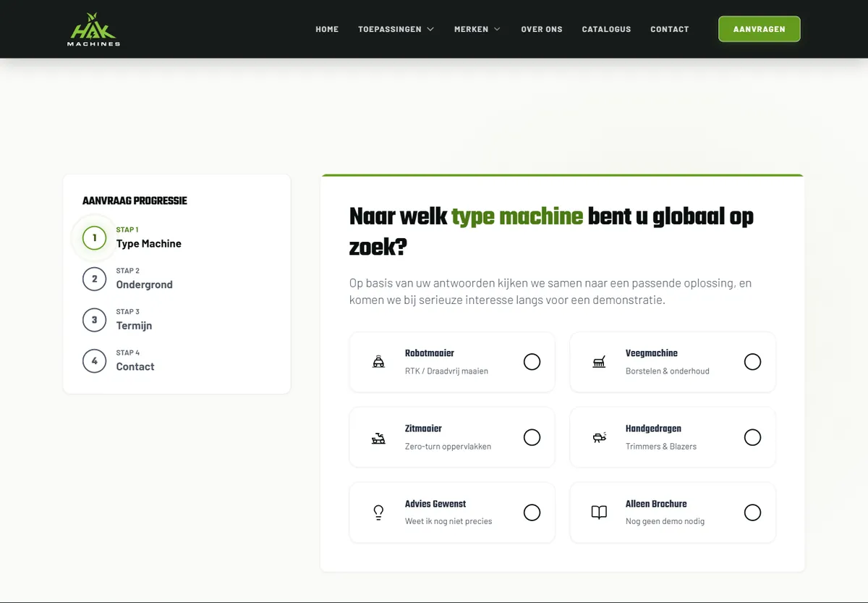Click the open book brochure icon
This screenshot has width=868, height=603.
click(599, 513)
